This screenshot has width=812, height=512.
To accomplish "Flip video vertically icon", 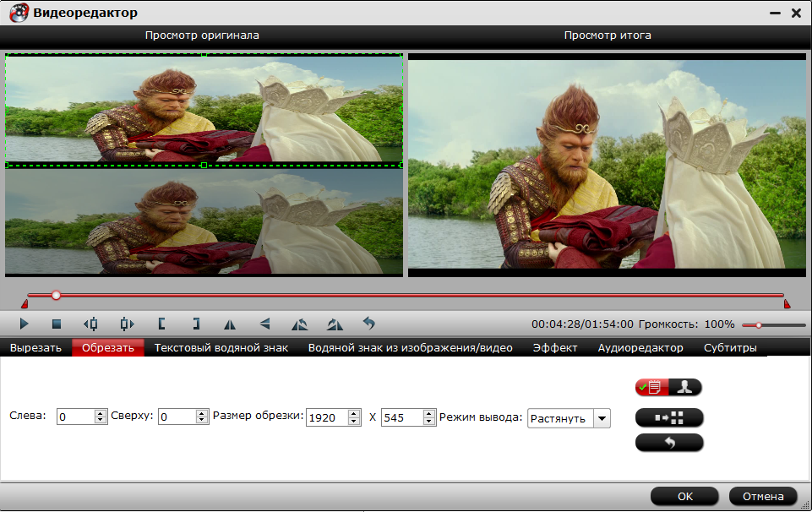I will click(264, 324).
